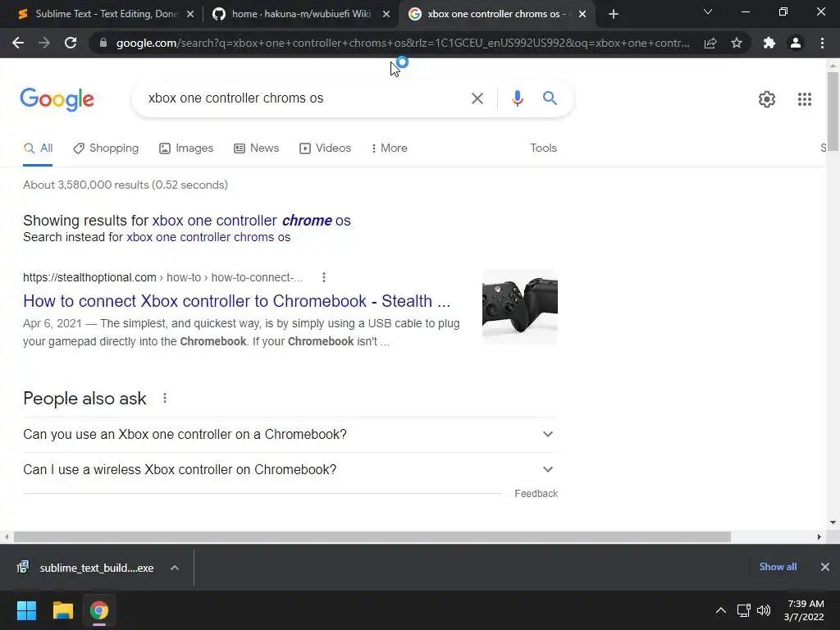Reload the current page
This screenshot has width=840, height=630.
point(71,43)
